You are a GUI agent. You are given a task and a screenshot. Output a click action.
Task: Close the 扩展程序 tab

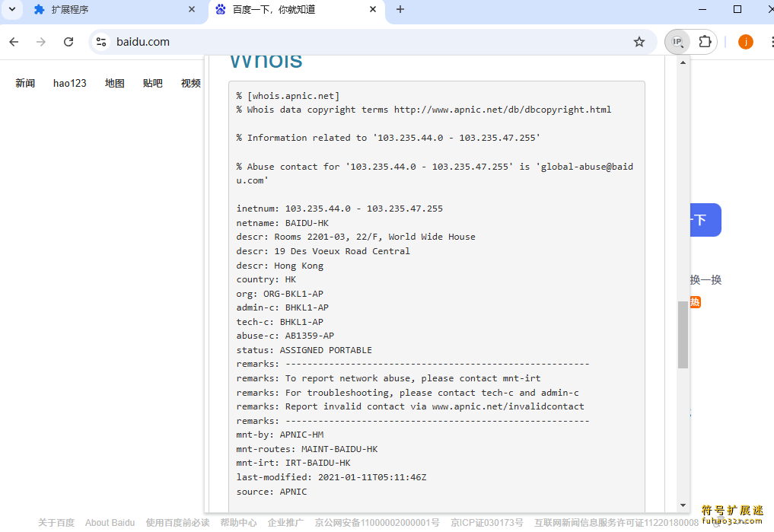pyautogui.click(x=192, y=9)
